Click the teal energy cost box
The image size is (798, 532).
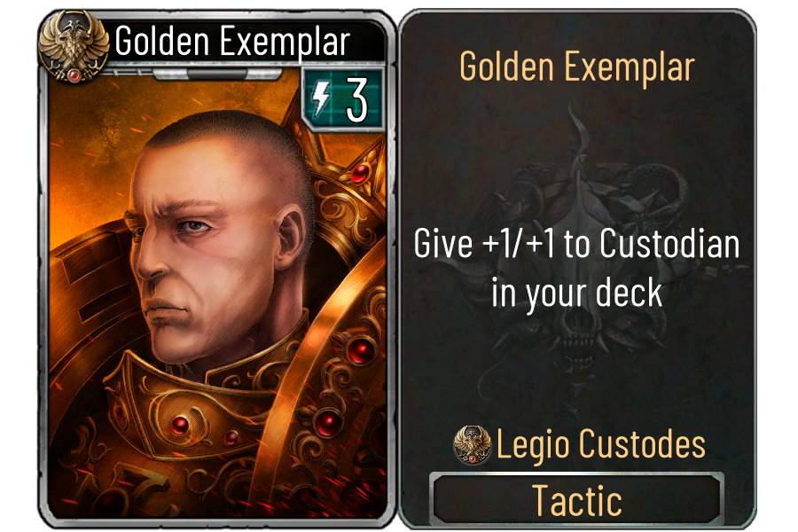point(342,99)
